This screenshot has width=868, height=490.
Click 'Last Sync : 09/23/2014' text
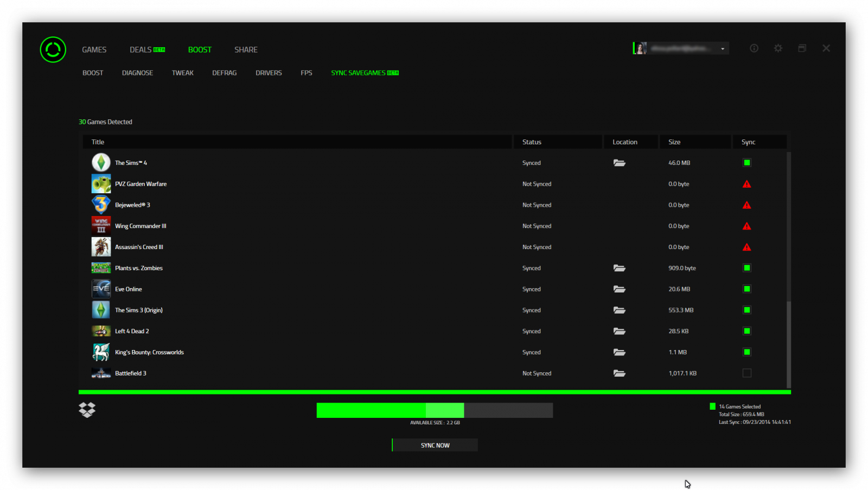tap(755, 422)
